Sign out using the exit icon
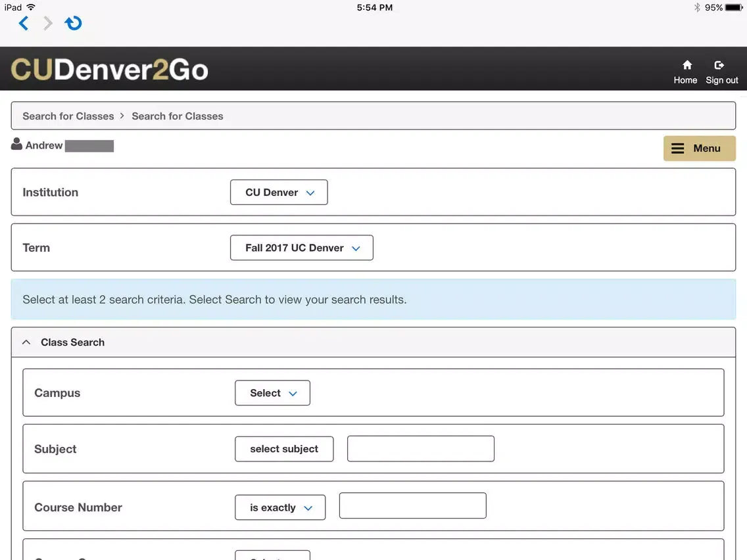 (x=721, y=72)
